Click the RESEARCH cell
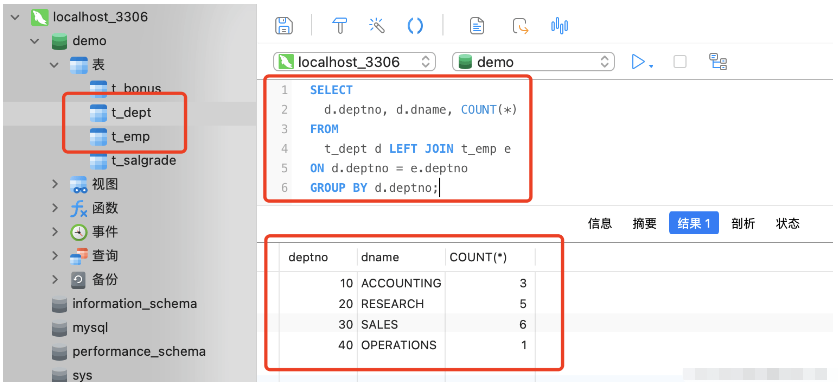This screenshot has width=838, height=382. pyautogui.click(x=401, y=304)
